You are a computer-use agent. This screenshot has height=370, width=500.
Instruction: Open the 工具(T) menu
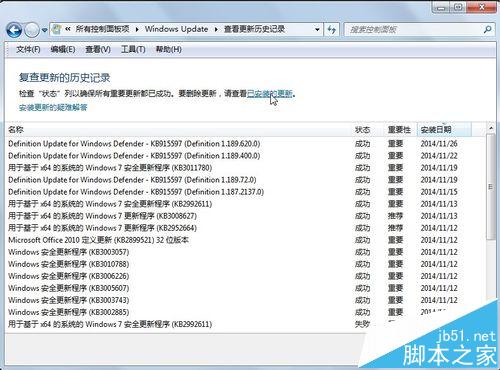(133, 49)
